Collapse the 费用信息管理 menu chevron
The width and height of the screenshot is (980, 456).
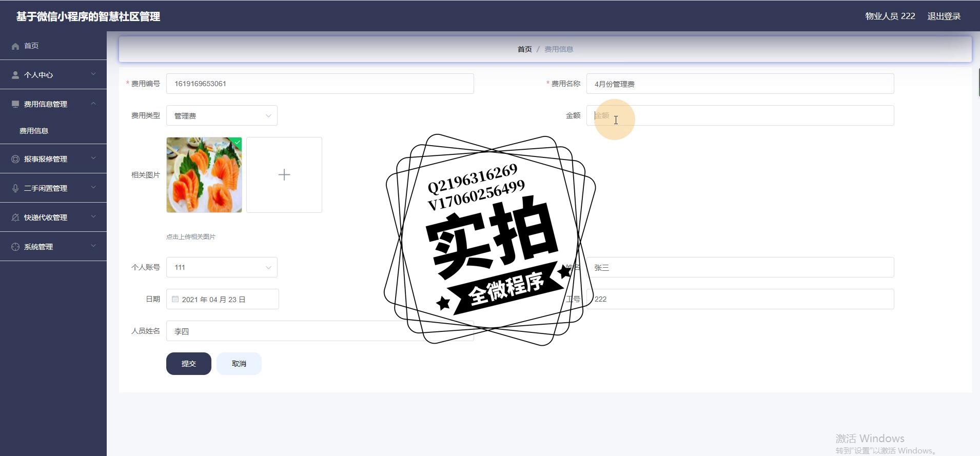pos(93,104)
